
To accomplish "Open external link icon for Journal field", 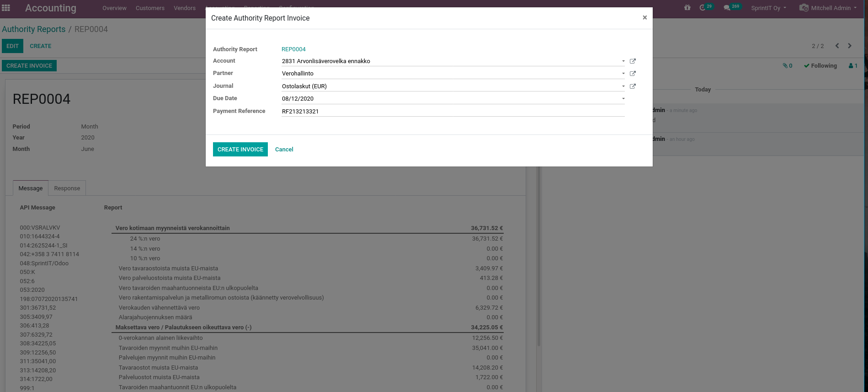I will pos(633,86).
